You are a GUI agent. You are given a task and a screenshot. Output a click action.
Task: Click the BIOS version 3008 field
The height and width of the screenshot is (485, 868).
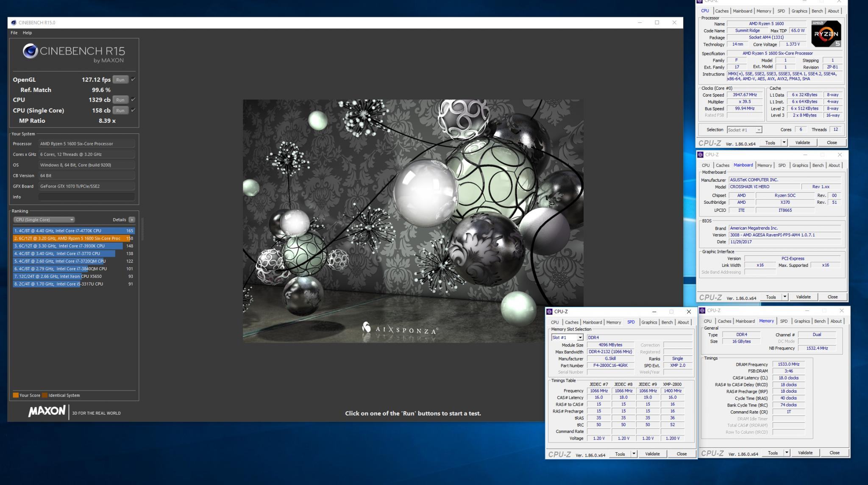(x=785, y=235)
